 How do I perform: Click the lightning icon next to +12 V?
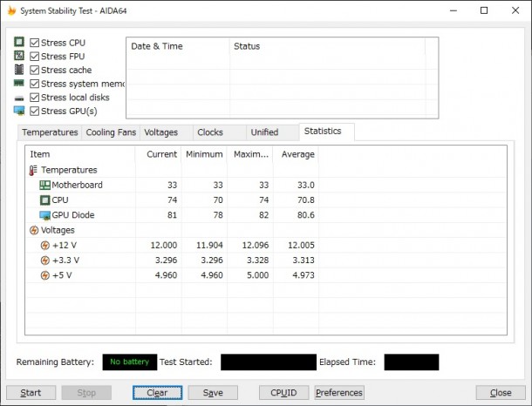coord(44,245)
